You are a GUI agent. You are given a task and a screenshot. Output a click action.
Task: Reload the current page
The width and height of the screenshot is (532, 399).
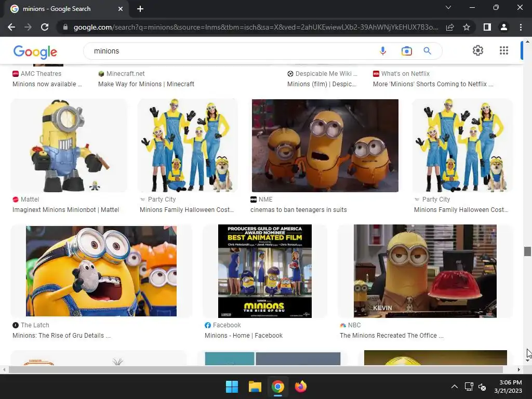pos(45,27)
